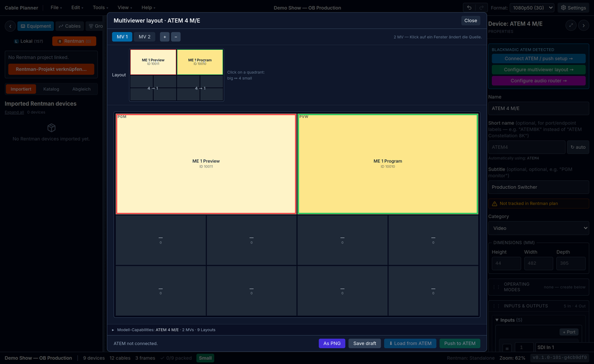Click the Zoom: 62% status entry
This screenshot has width=594, height=364.
pyautogui.click(x=512, y=358)
